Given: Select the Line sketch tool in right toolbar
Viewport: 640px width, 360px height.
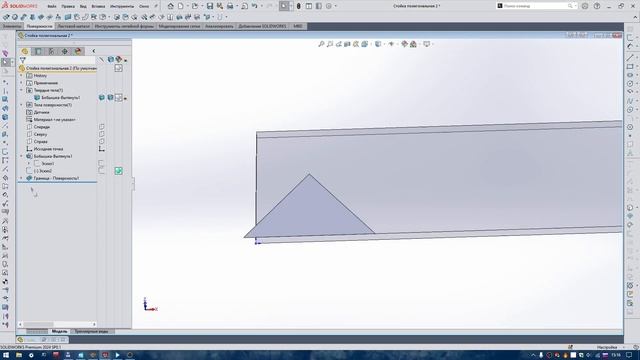Looking at the screenshot, I should coord(630,58).
